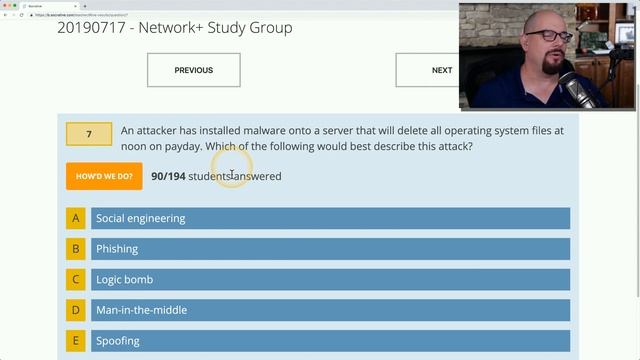Reload the page in browser toolbar
The image size is (640, 360).
pos(22,15)
